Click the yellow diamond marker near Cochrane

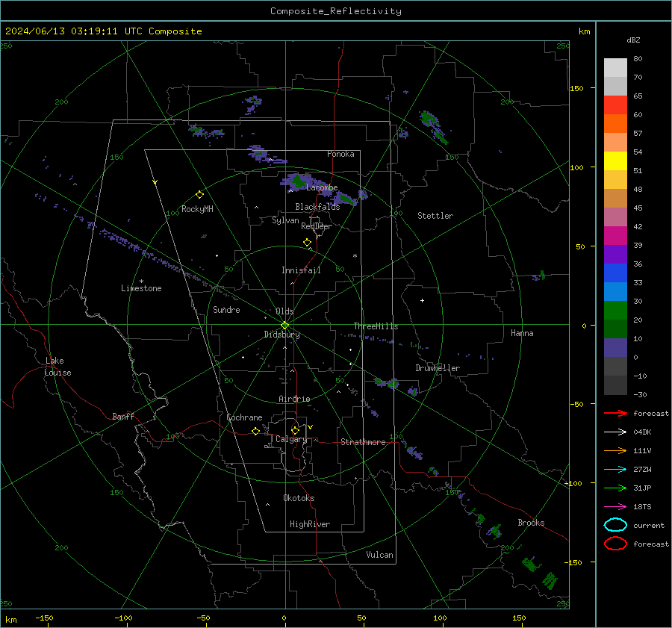point(255,431)
